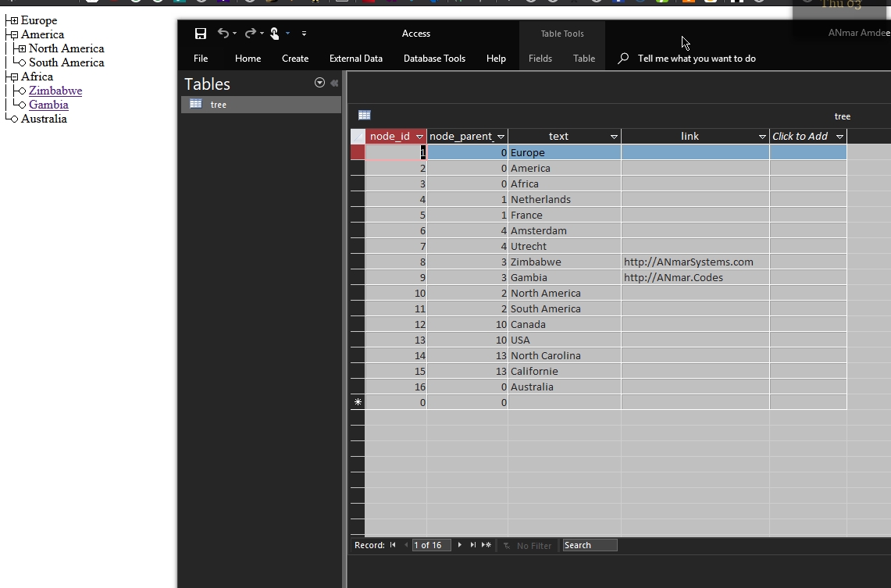The height and width of the screenshot is (588, 891).
Task: Jump to the last record
Action: click(x=472, y=545)
